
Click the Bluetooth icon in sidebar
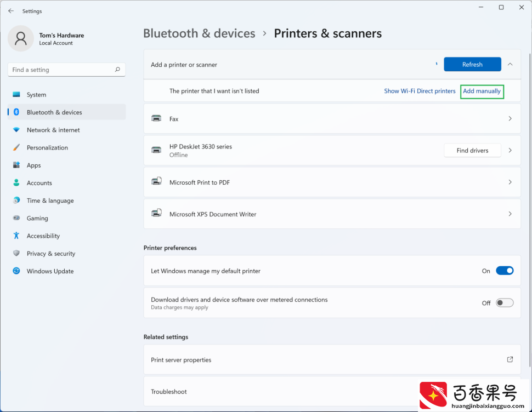(x=16, y=112)
